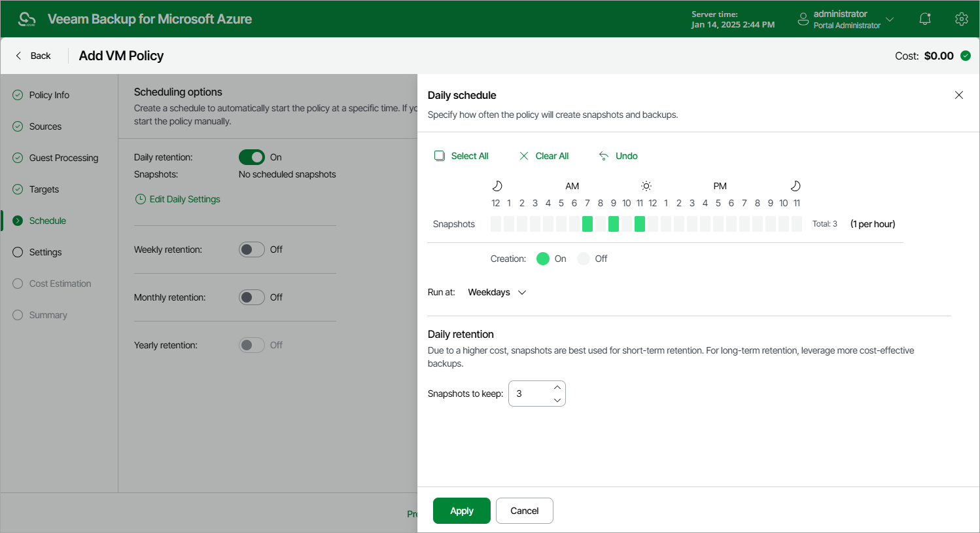Select the 12 PM snapshot hour cell
The height and width of the screenshot is (533, 980).
(653, 224)
